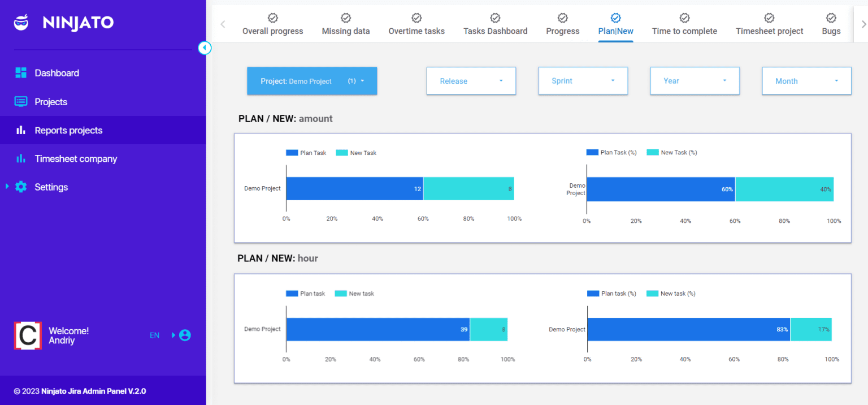Open the Dashboard section icon
The image size is (868, 405).
click(21, 72)
